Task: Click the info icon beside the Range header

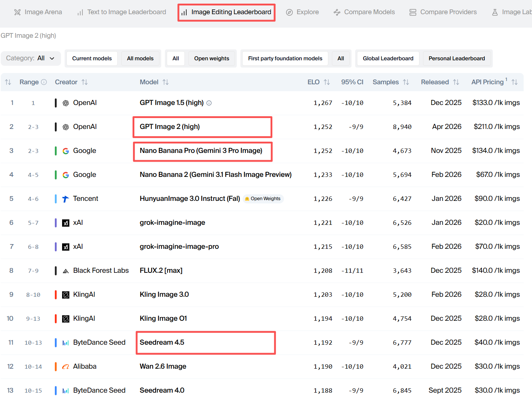Action: 44,82
